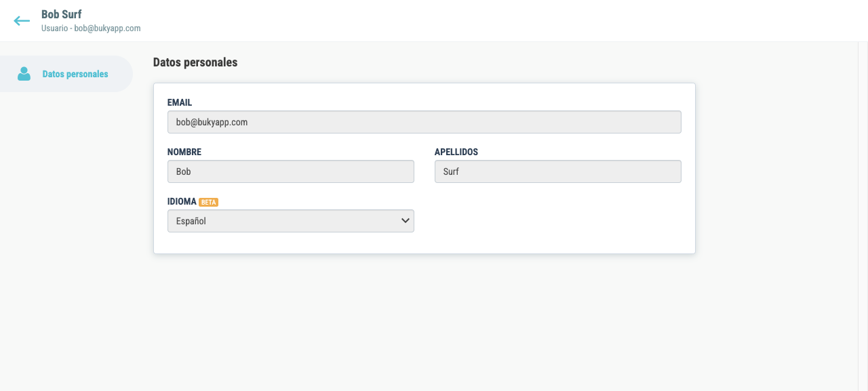Select the Datos personales sidebar tab
Viewport: 868px width, 391px height.
click(66, 74)
